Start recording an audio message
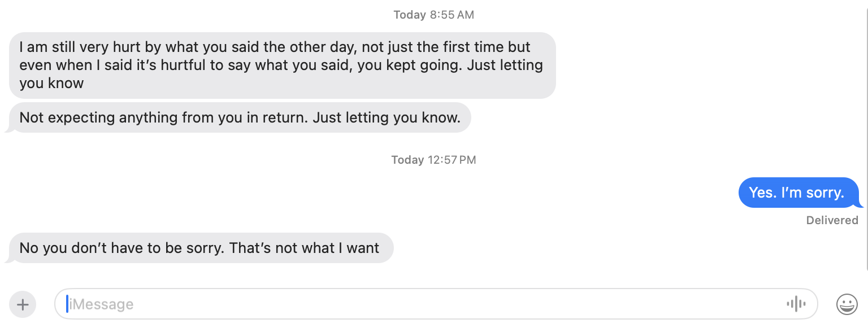The height and width of the screenshot is (332, 868). pos(796,304)
